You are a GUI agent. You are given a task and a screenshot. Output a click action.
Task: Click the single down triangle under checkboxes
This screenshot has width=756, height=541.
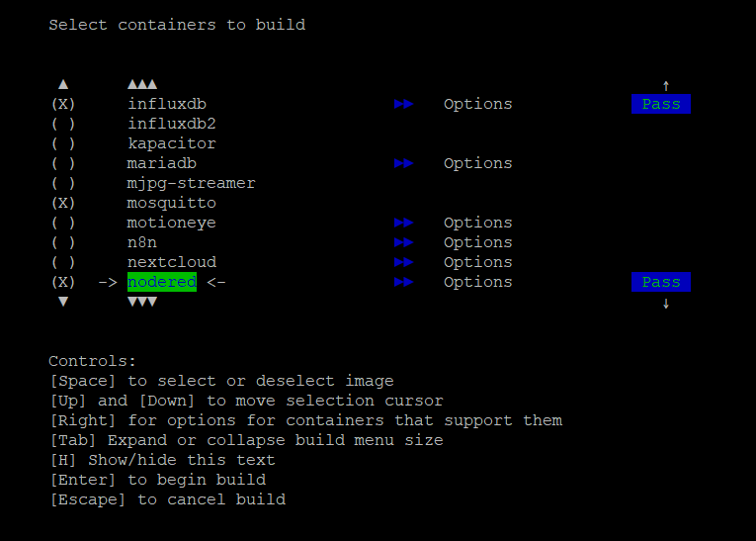pyautogui.click(x=63, y=302)
